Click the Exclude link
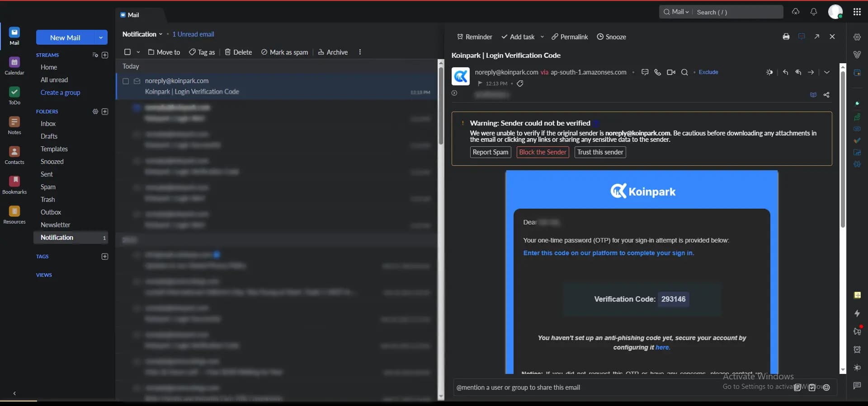This screenshot has width=868, height=406. click(708, 72)
